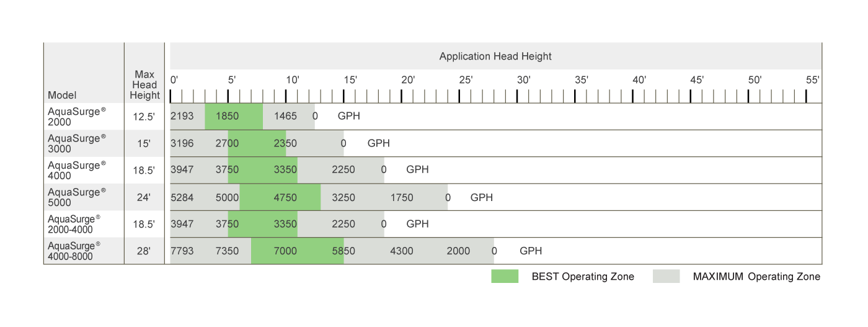Click 3350 in the AquaSurge 2000-4000 row
Screen dimensions: 868x327
pos(285,224)
